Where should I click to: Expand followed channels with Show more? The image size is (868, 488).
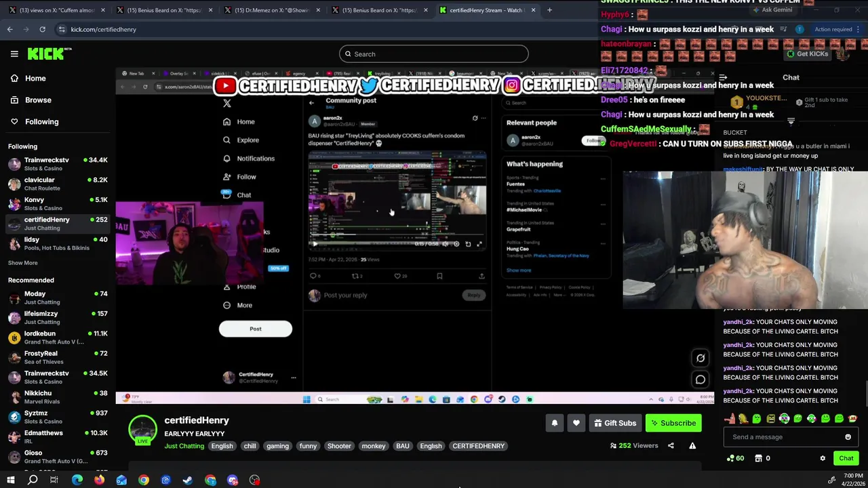point(23,263)
